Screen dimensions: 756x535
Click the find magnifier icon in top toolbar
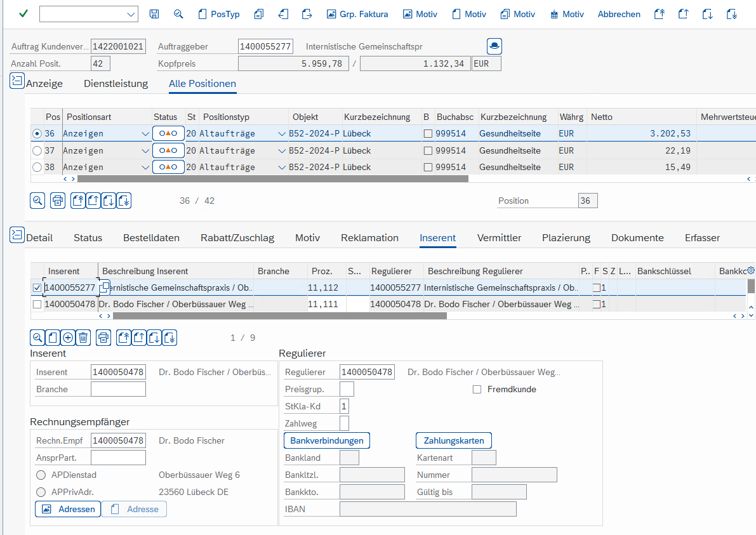pos(178,14)
